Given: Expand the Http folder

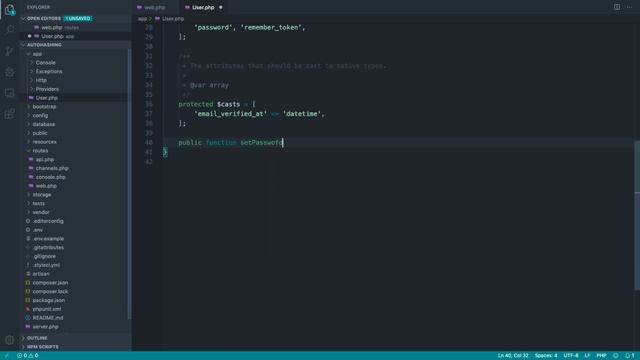Looking at the screenshot, I should click(76, 80).
